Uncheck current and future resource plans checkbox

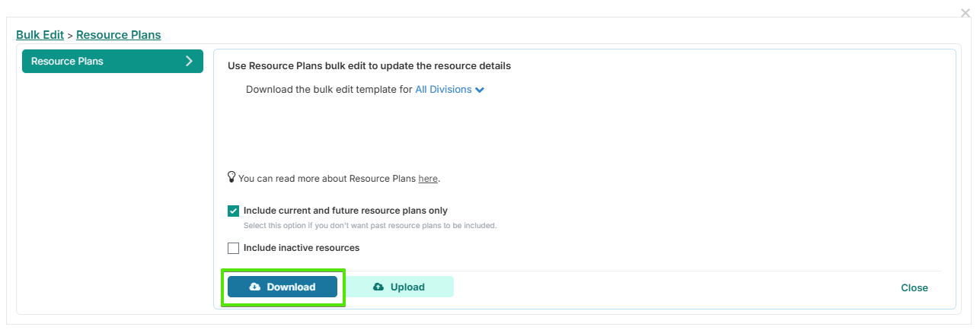click(233, 211)
